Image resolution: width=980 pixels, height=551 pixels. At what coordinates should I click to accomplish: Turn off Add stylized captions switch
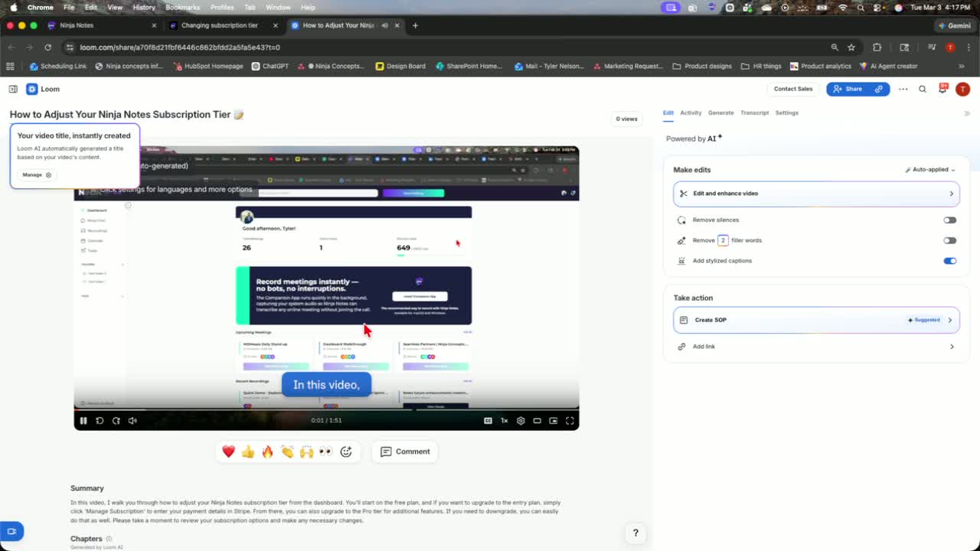[950, 261]
